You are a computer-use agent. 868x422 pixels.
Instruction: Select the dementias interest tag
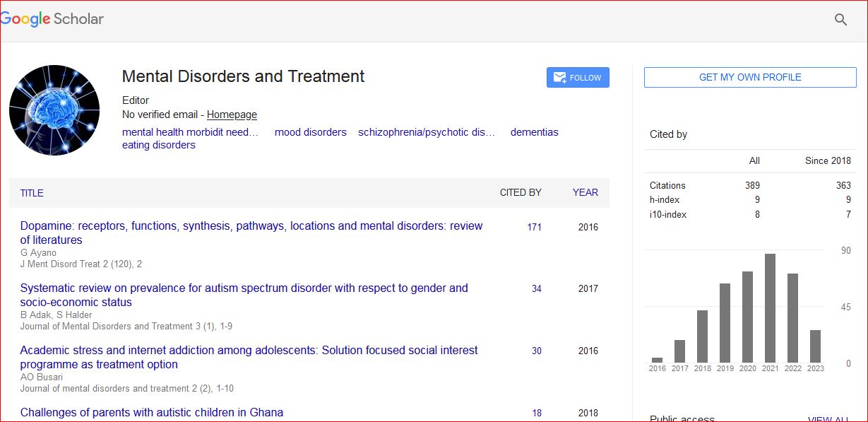534,132
